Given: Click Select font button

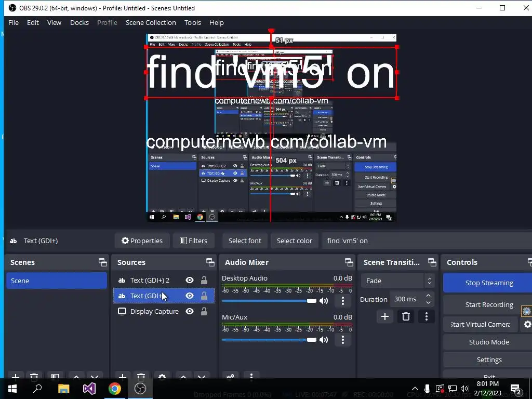Looking at the screenshot, I should coord(245,241).
